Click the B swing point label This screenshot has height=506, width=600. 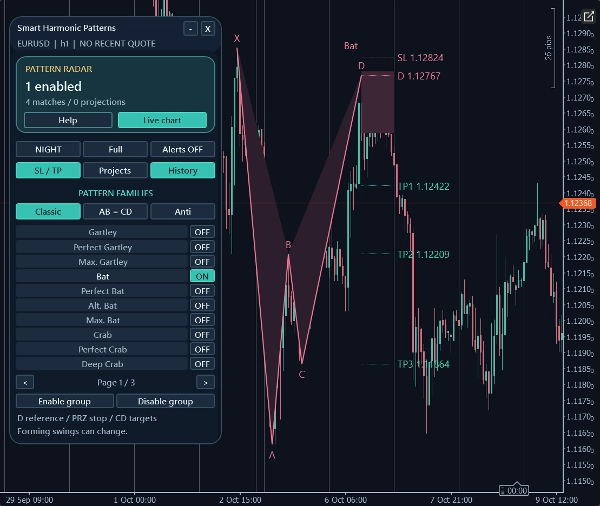(289, 245)
